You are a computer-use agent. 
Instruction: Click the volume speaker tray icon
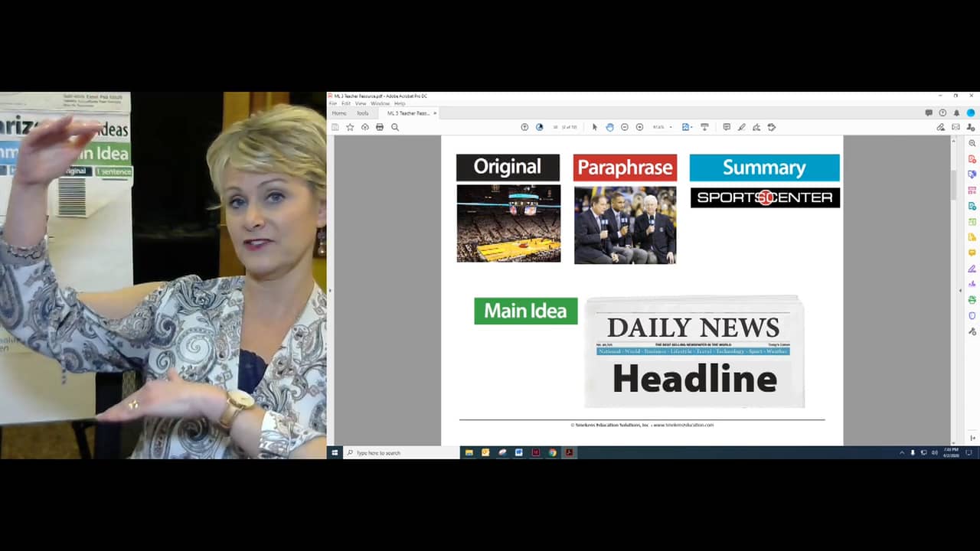coord(935,452)
